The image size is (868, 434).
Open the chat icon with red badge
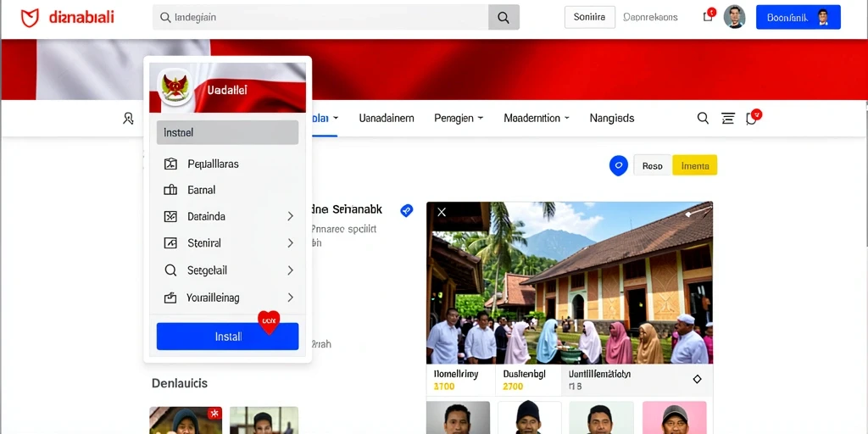753,117
